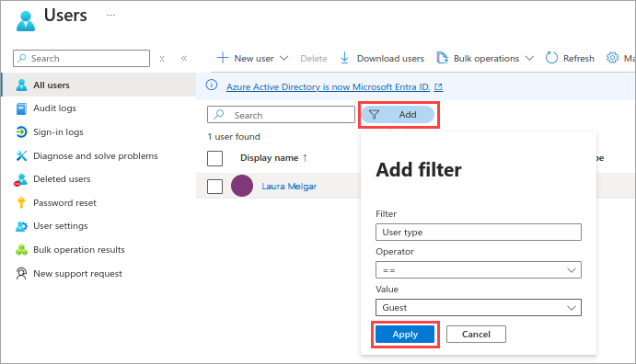Click the User type filter field
The height and width of the screenshot is (364, 636).
click(479, 232)
